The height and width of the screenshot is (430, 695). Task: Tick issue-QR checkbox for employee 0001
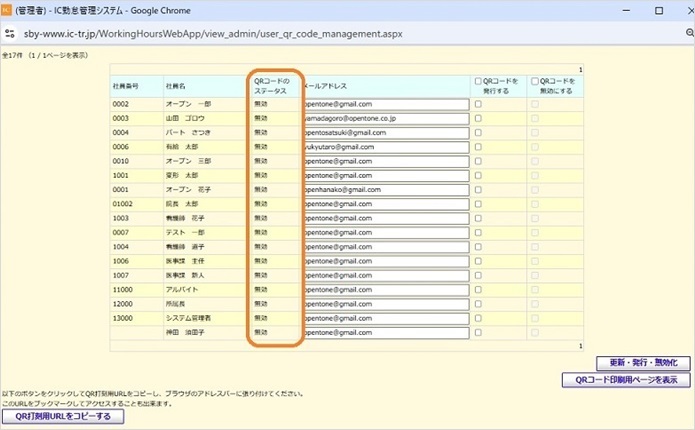(478, 190)
